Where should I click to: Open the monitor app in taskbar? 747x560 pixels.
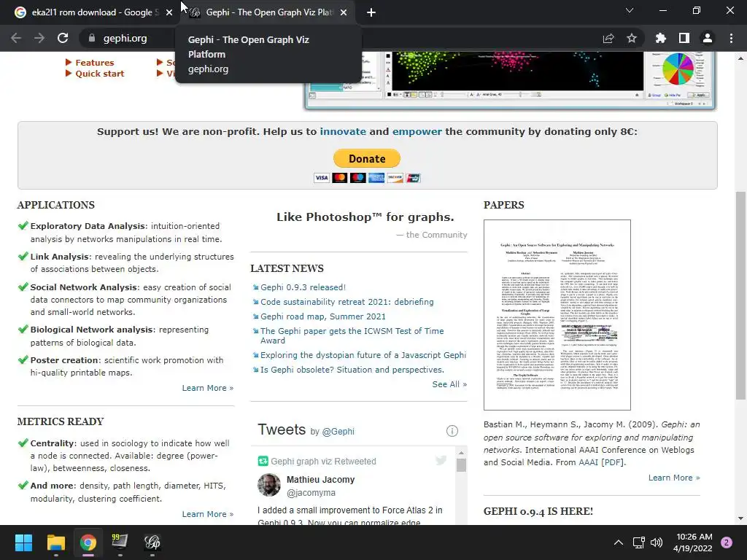[120, 542]
